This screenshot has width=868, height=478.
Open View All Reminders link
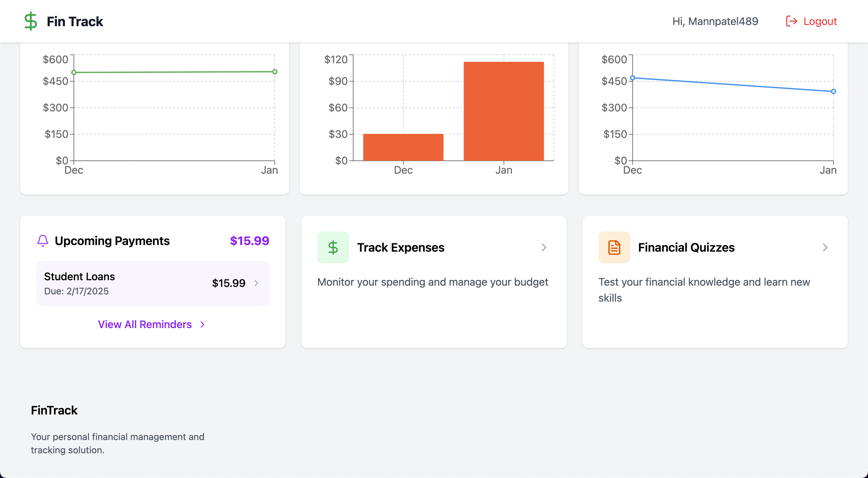[x=145, y=324]
